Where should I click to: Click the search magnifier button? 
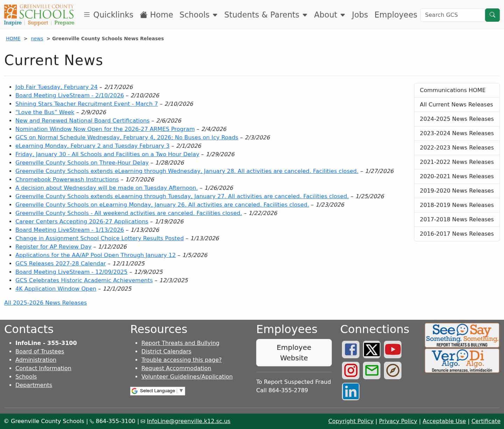(492, 15)
